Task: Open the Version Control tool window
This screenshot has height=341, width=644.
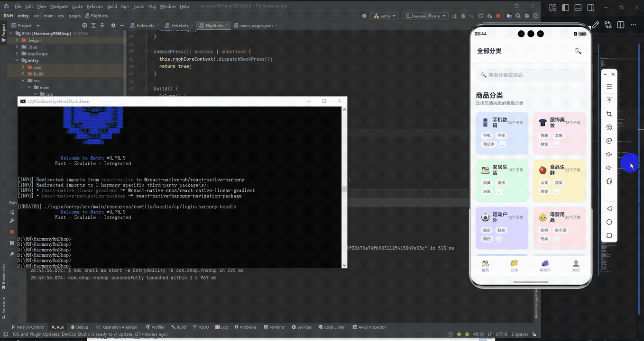Action: click(27, 327)
